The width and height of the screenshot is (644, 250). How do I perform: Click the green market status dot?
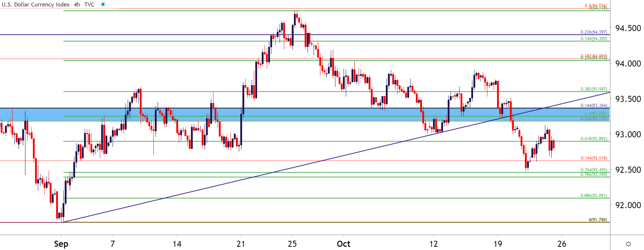103,4
